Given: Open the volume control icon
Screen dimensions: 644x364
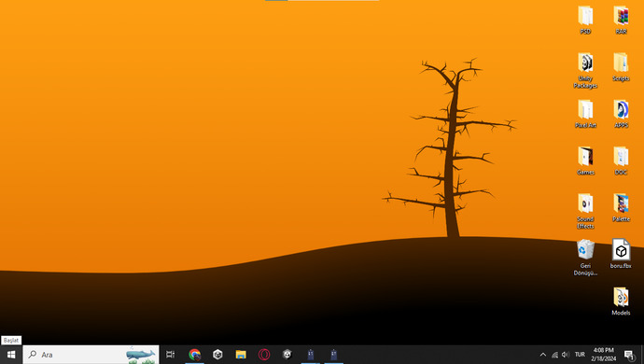Looking at the screenshot, I should click(566, 355).
